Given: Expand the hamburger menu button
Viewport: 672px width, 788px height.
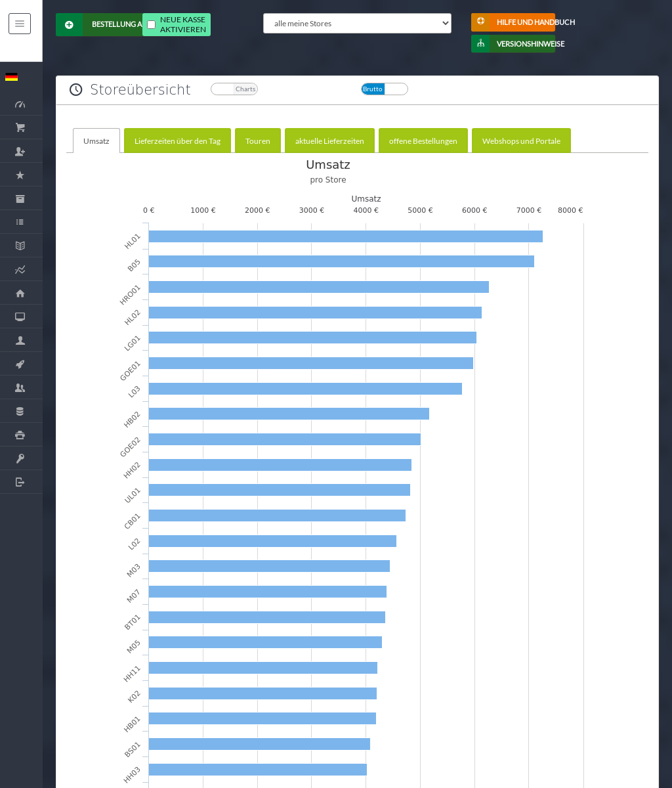Looking at the screenshot, I should point(20,24).
